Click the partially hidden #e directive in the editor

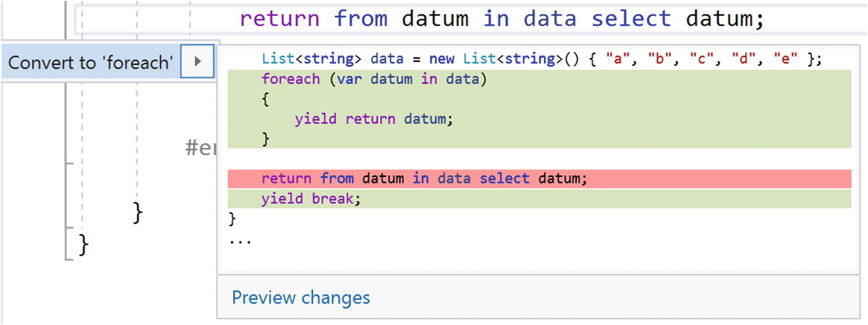click(200, 148)
